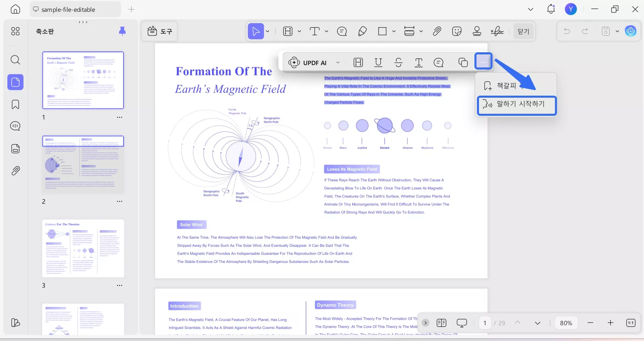Choose the highlight tool in main toolbar

[x=288, y=31]
